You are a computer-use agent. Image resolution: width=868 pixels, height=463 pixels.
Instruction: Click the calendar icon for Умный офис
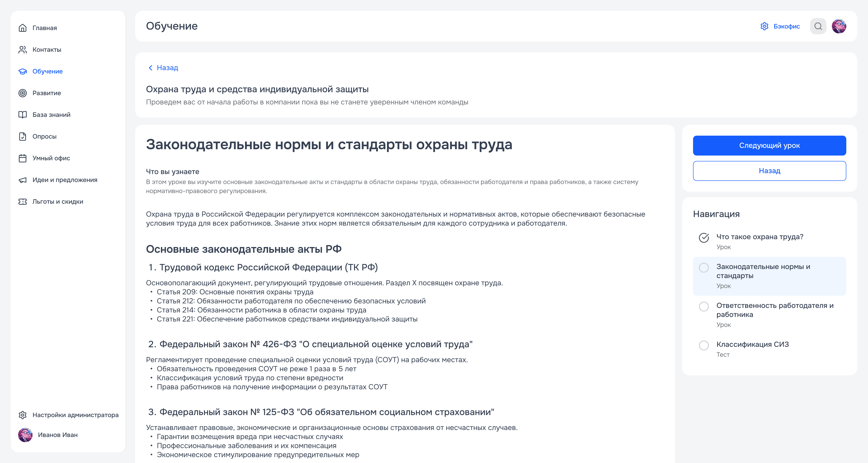coord(23,158)
